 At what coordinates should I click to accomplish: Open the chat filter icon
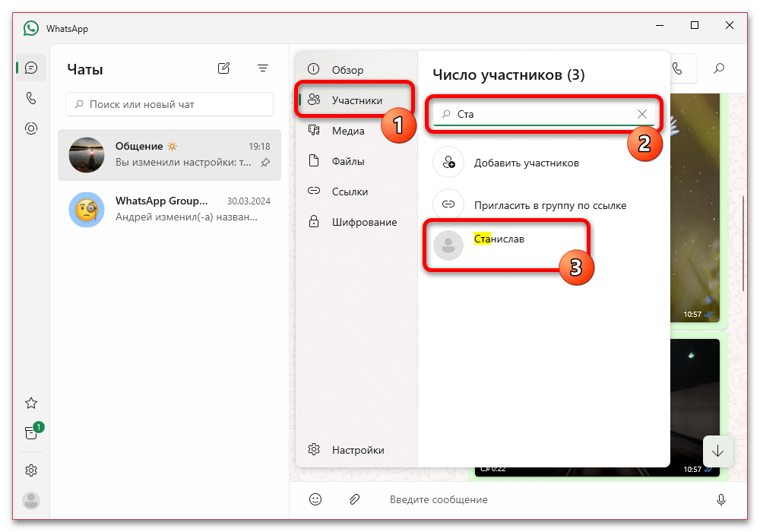point(263,68)
